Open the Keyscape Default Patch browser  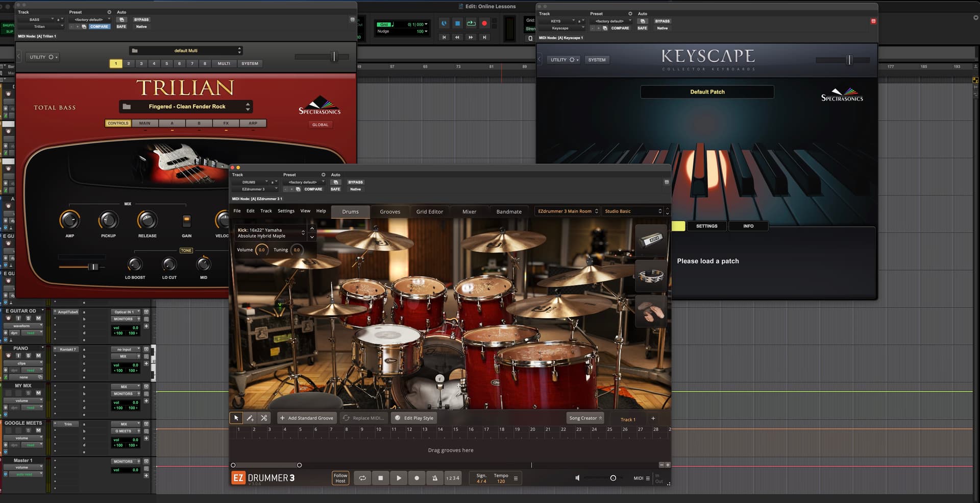707,92
